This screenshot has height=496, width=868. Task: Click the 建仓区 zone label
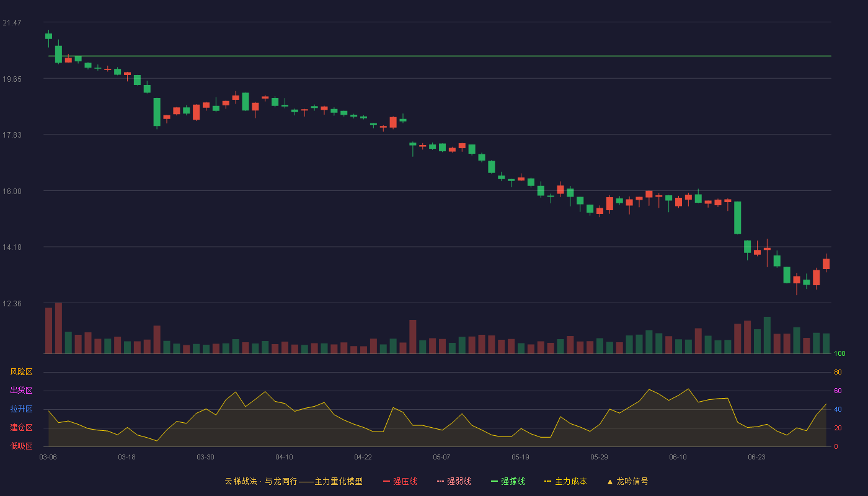click(x=21, y=428)
